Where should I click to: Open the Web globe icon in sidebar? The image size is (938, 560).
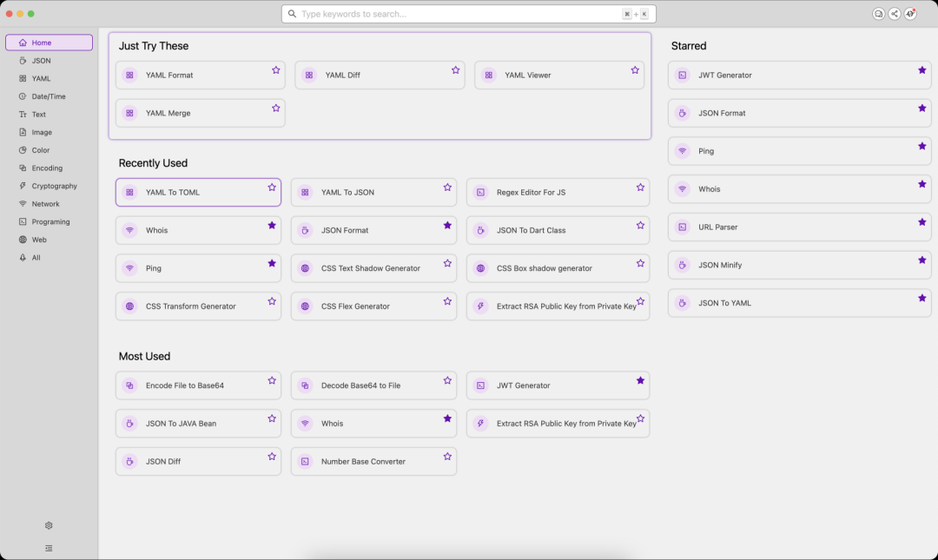(x=23, y=240)
